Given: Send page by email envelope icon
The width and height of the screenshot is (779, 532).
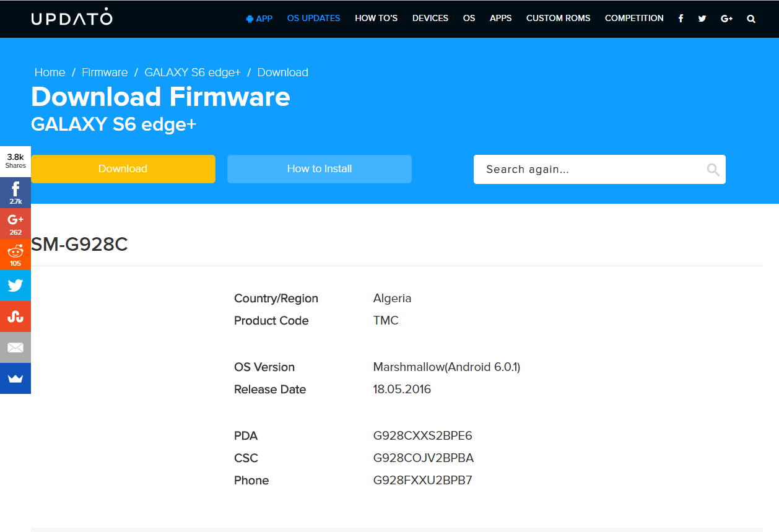Looking at the screenshot, I should pyautogui.click(x=15, y=347).
